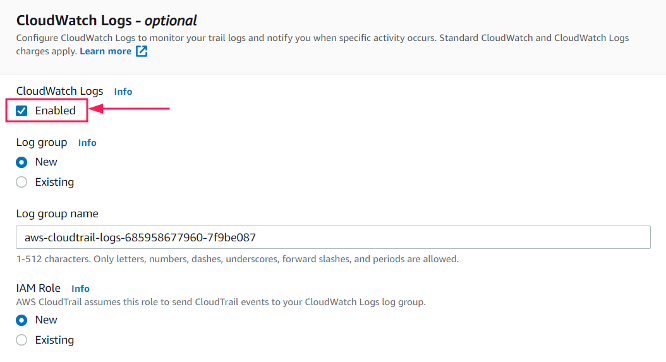Focus the Log group name text field
This screenshot has width=666, height=362.
click(333, 237)
